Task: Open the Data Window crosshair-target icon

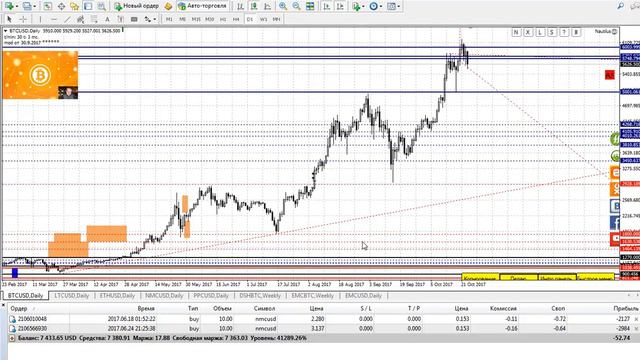Action: pyautogui.click(x=61, y=6)
